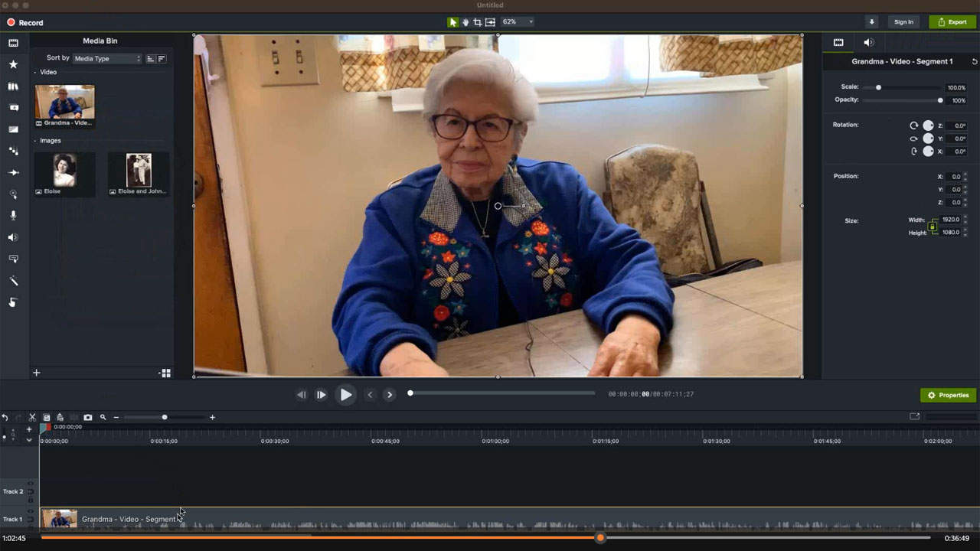Switch to the visual properties tab
980x551 pixels.
(838, 42)
